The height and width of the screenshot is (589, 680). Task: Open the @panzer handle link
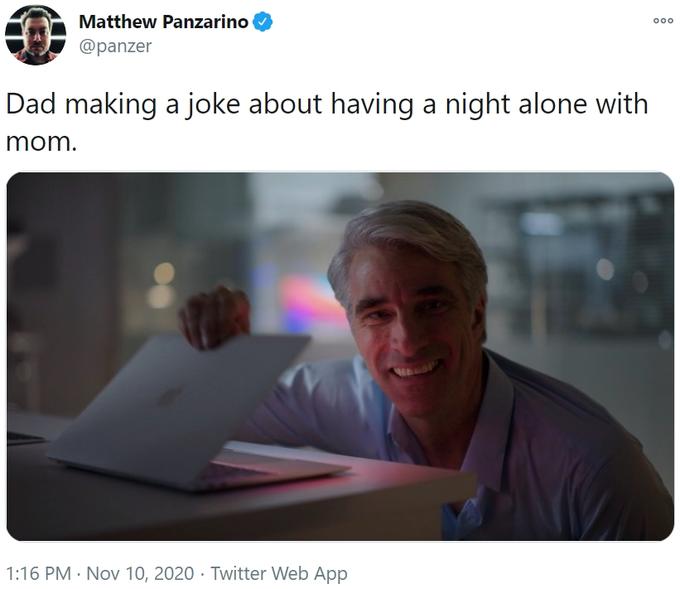pyautogui.click(x=115, y=46)
